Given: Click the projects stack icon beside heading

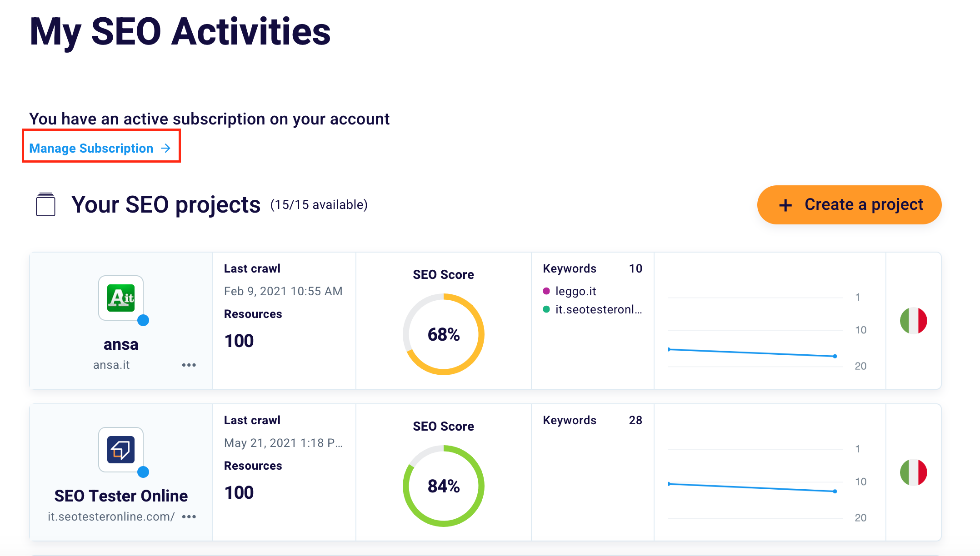Looking at the screenshot, I should coord(45,204).
